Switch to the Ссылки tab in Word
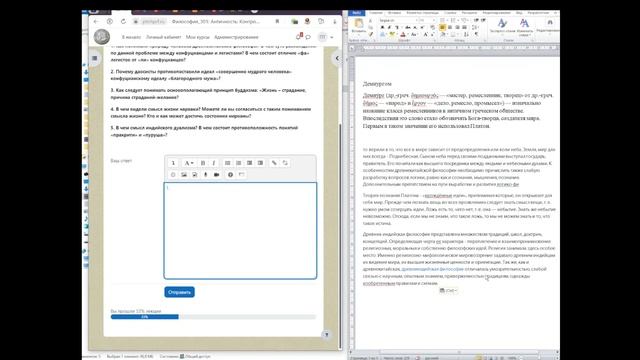Image resolution: width=640 pixels, height=360 pixels. (450, 13)
